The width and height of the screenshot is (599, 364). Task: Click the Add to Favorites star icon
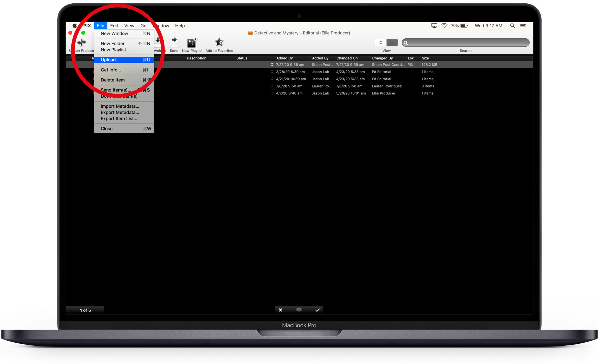coord(219,42)
